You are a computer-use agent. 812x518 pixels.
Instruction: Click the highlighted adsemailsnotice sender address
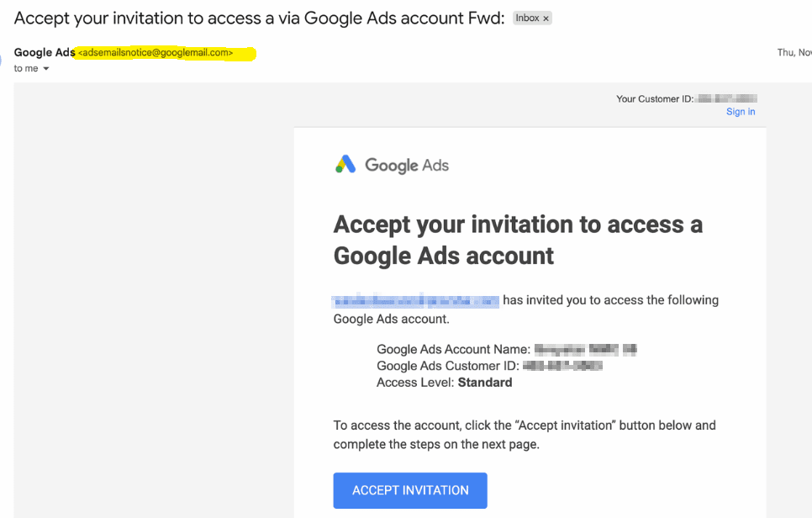[x=156, y=53]
